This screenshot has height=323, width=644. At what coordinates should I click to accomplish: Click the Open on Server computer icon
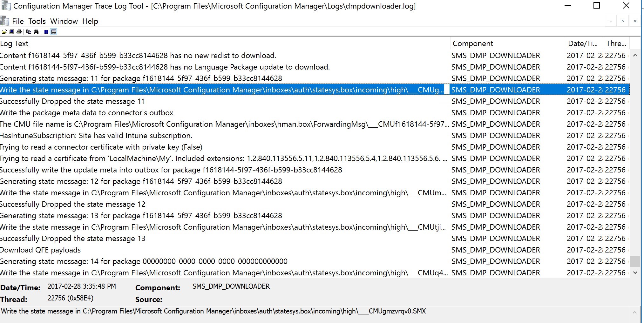click(x=12, y=32)
